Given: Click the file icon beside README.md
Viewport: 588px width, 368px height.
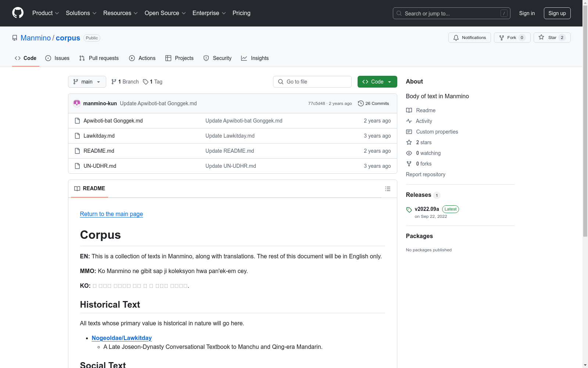Looking at the screenshot, I should pyautogui.click(x=77, y=151).
